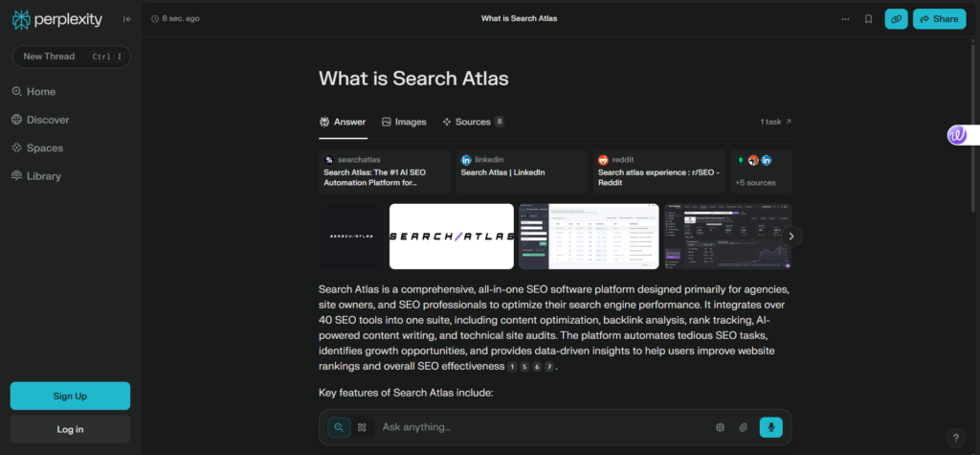Click the 8 sec. ago timestamp
The height and width of the screenshot is (455, 980).
tap(176, 19)
